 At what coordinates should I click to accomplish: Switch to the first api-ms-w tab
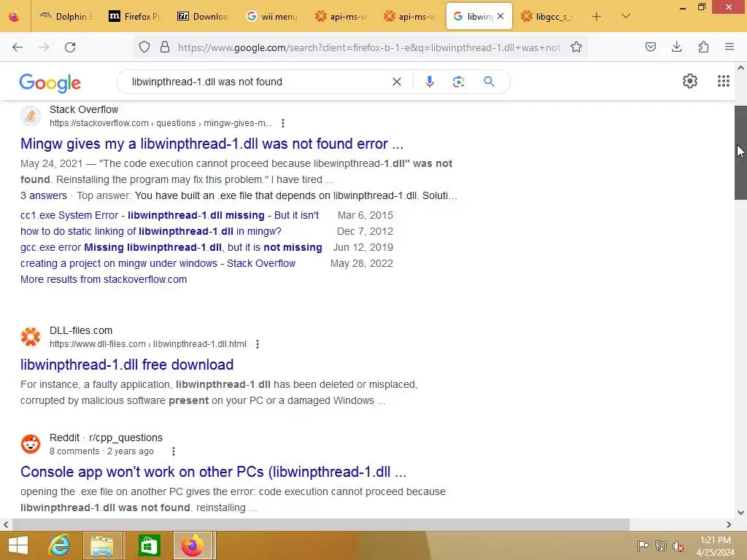[x=341, y=17]
